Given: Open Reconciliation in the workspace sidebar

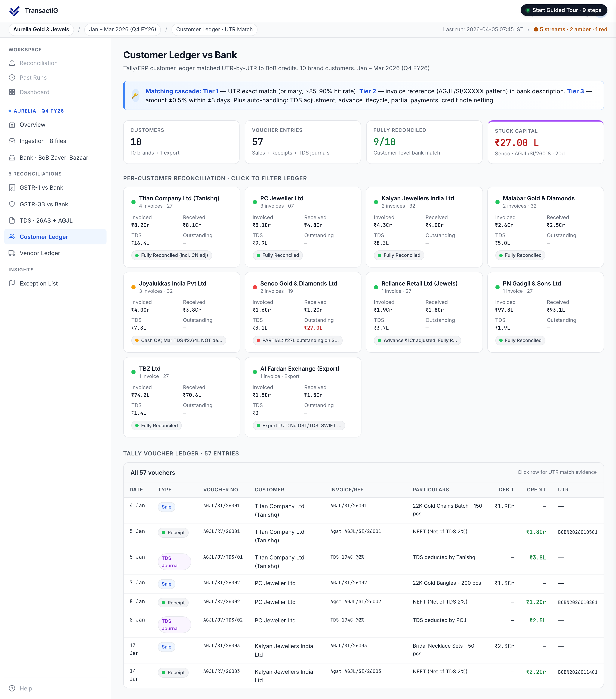Looking at the screenshot, I should (x=55, y=63).
